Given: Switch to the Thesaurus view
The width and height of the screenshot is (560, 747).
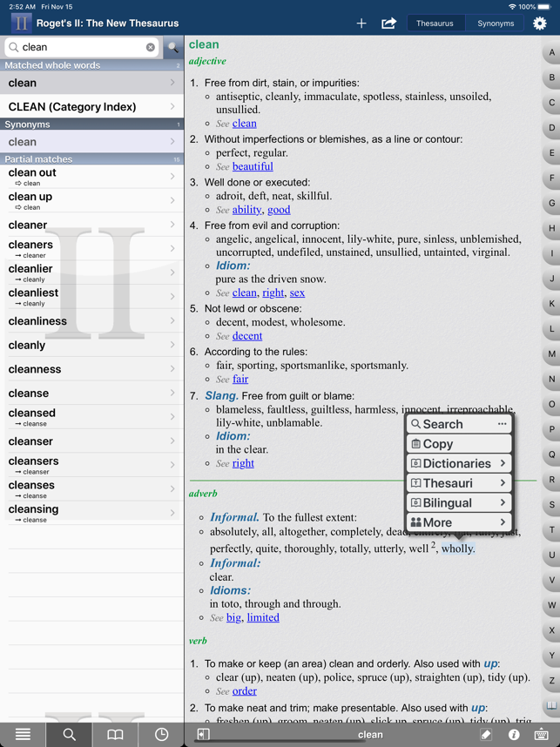Looking at the screenshot, I should tap(435, 24).
